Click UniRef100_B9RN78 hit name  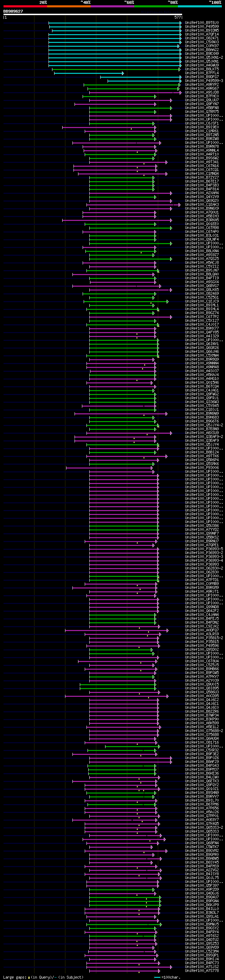click(x=202, y=146)
